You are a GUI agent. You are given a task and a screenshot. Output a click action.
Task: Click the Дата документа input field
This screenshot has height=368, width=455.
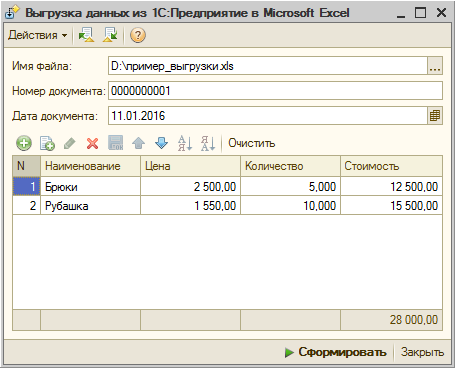click(268, 116)
